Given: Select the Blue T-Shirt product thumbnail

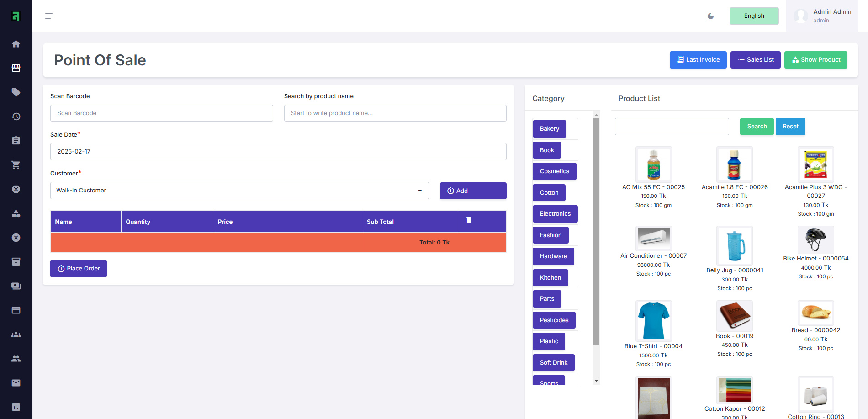Looking at the screenshot, I should tap(653, 320).
